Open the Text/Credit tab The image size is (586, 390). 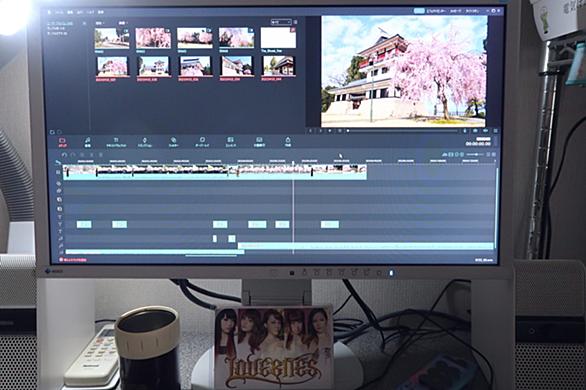pos(116,142)
